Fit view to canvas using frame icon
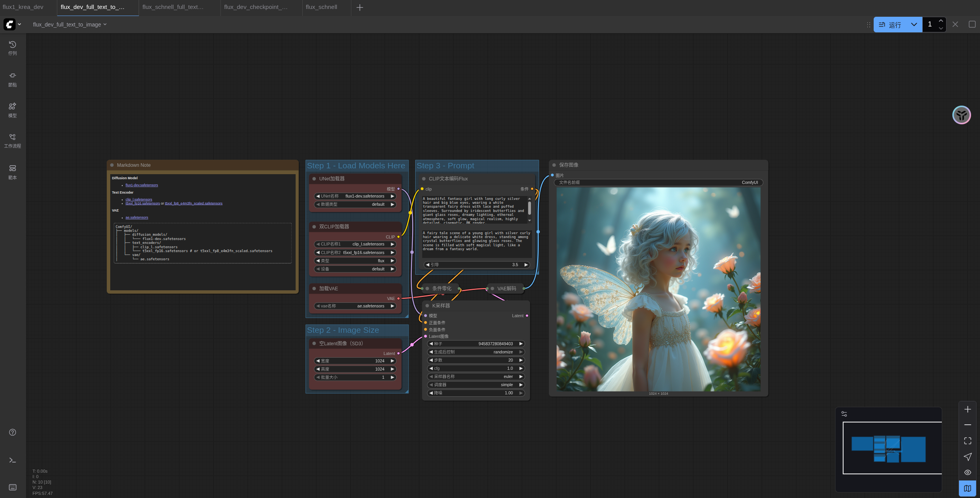Screen dimensions: 980x498 pos(968,441)
